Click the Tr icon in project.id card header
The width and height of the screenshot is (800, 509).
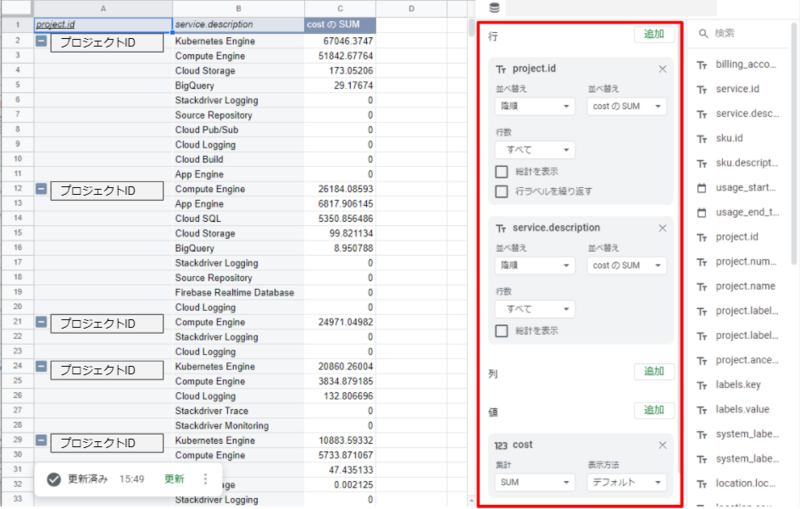point(501,69)
